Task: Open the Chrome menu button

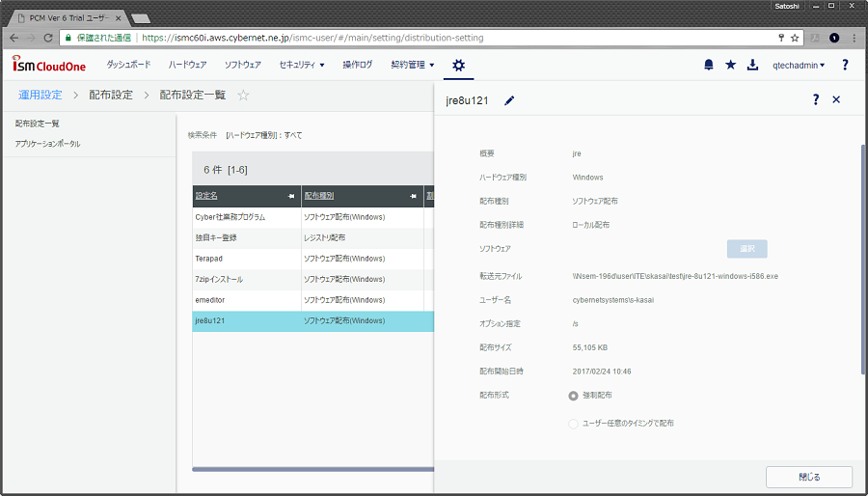Action: coord(854,39)
